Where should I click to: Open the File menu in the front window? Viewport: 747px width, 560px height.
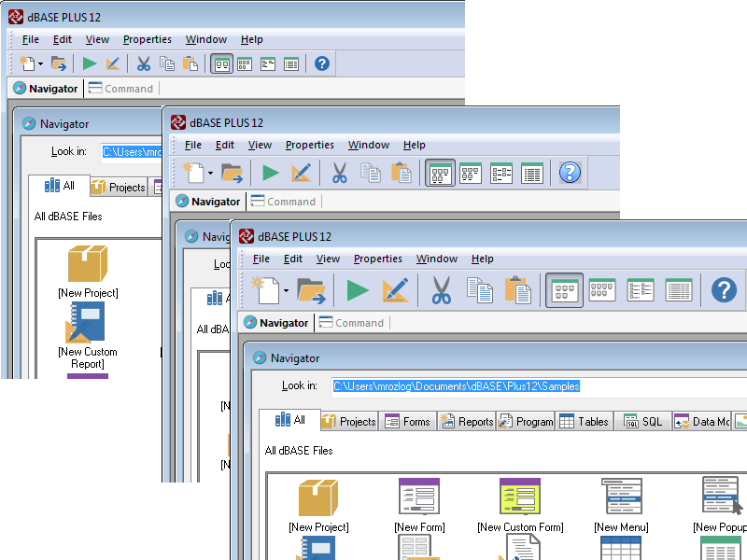(x=261, y=259)
